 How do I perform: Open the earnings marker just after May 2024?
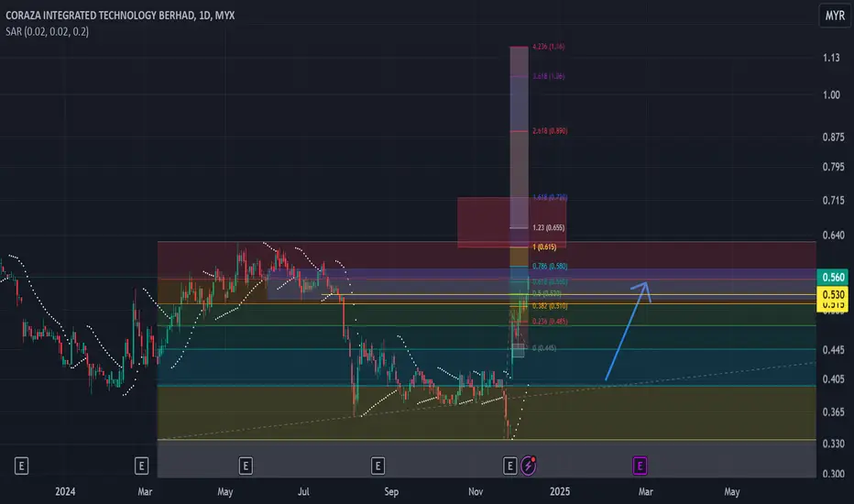pyautogui.click(x=246, y=466)
